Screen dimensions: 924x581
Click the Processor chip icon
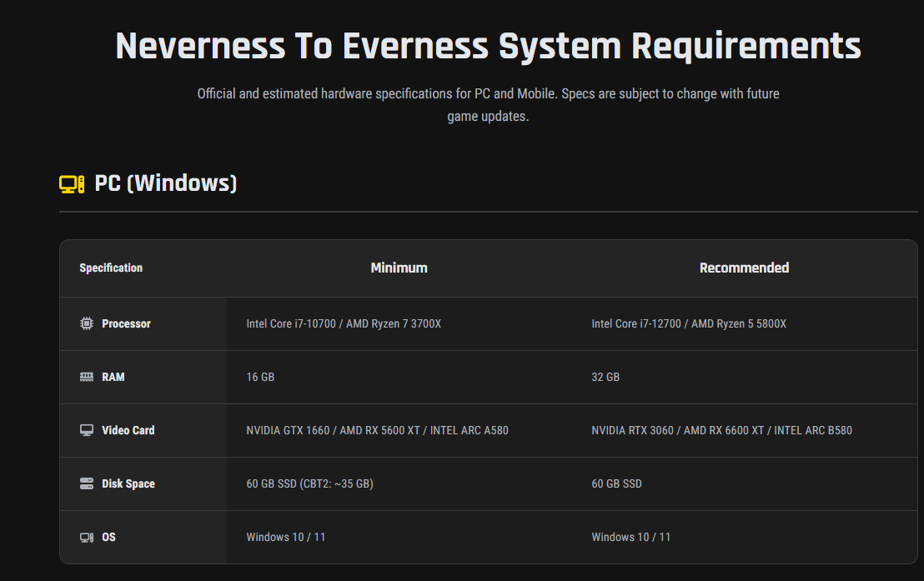[87, 323]
